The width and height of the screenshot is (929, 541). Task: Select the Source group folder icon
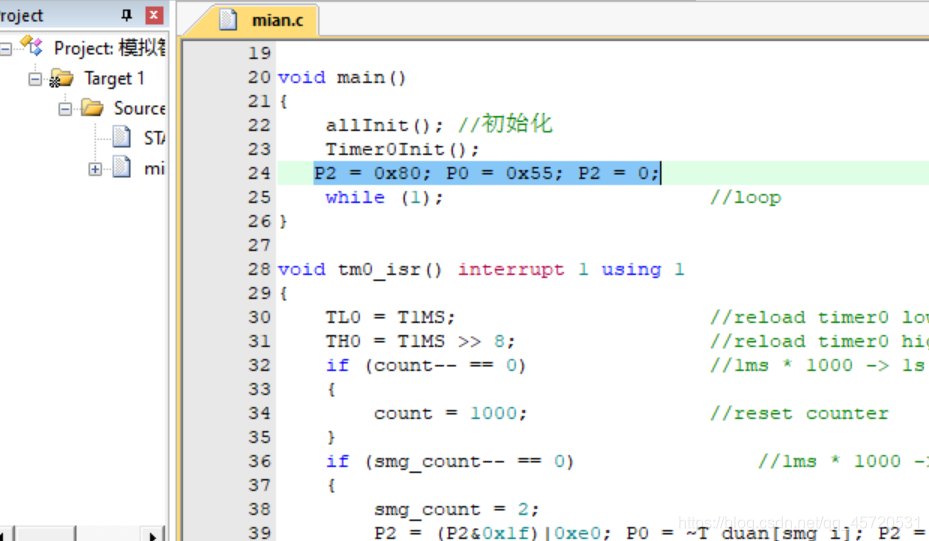[x=92, y=108]
